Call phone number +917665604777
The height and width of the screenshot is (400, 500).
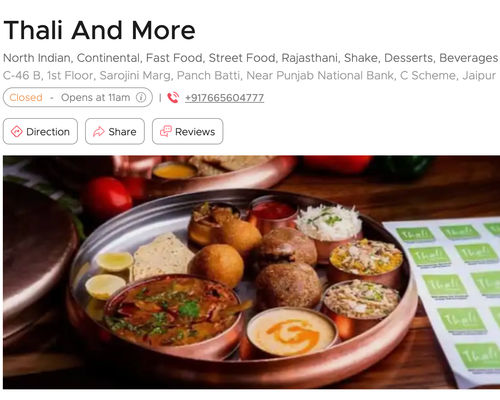click(224, 98)
